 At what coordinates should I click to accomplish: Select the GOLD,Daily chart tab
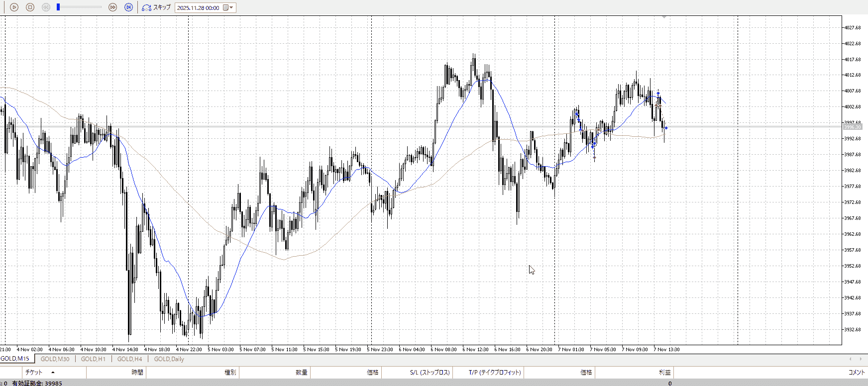pos(169,359)
